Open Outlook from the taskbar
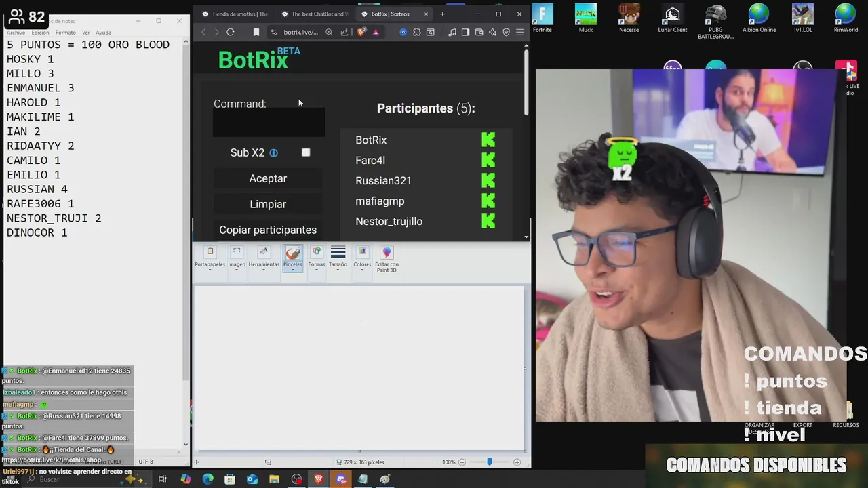 coord(252,479)
